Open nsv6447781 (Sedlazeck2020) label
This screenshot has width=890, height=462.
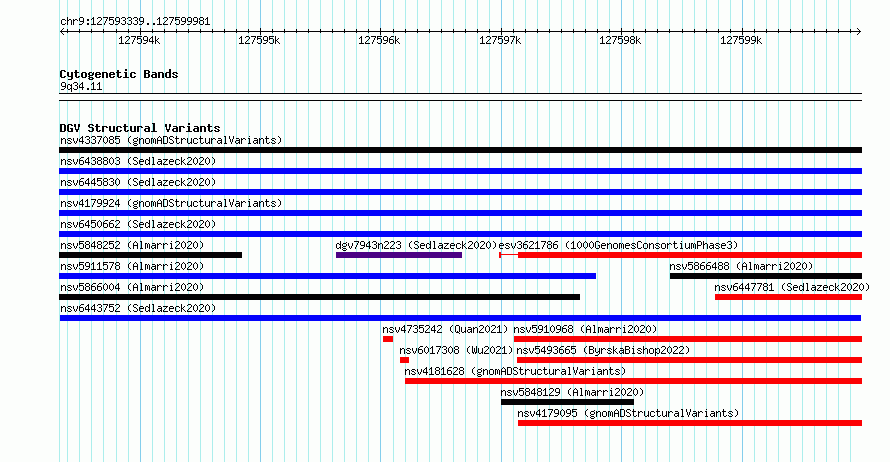(792, 287)
